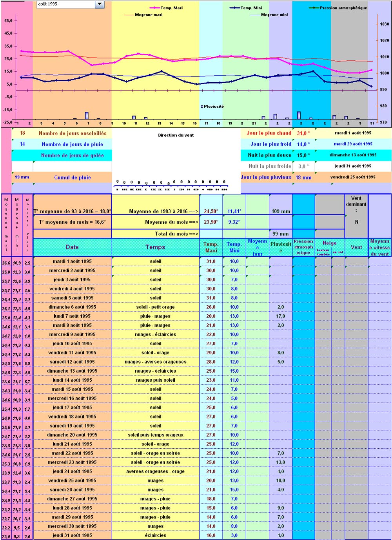Click the août 1995 combo box field

[65, 4]
